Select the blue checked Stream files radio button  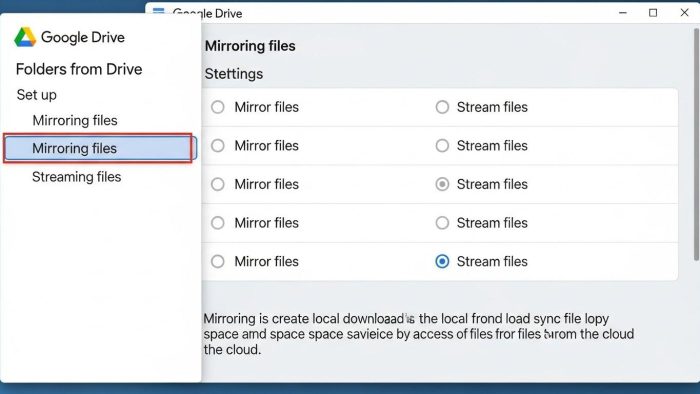click(442, 261)
